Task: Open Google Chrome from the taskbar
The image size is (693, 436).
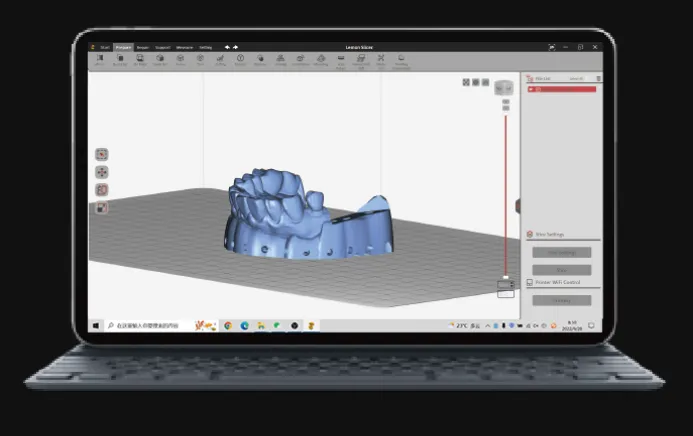Action: pos(229,325)
